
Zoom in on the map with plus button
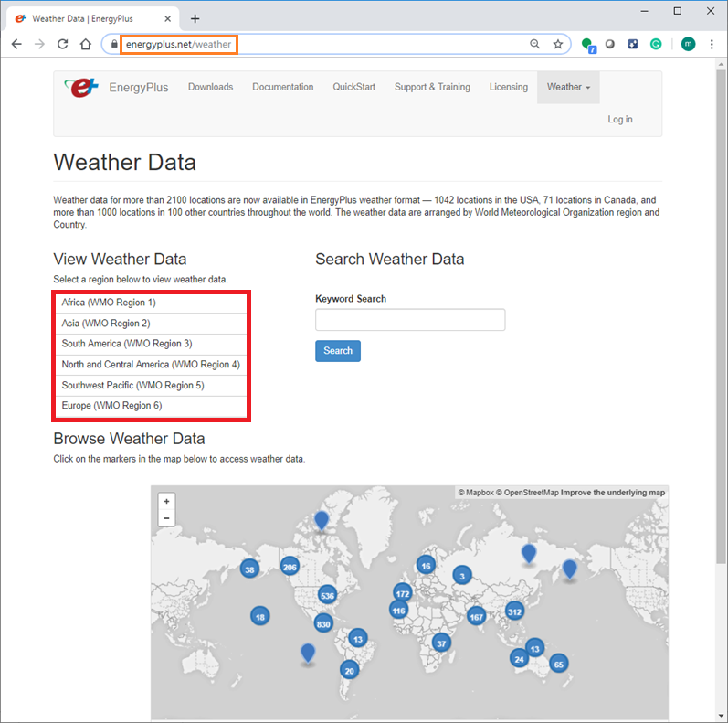pyautogui.click(x=166, y=502)
